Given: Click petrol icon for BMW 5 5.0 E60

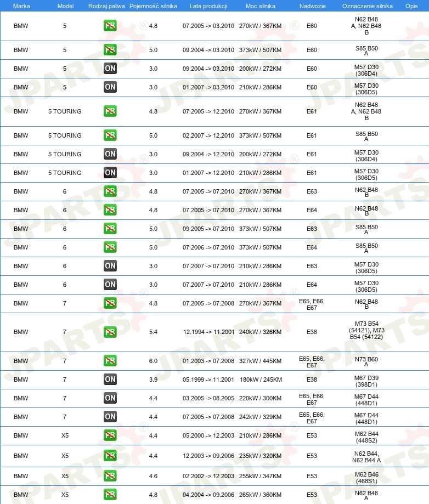Looking at the screenshot, I should click(110, 50).
